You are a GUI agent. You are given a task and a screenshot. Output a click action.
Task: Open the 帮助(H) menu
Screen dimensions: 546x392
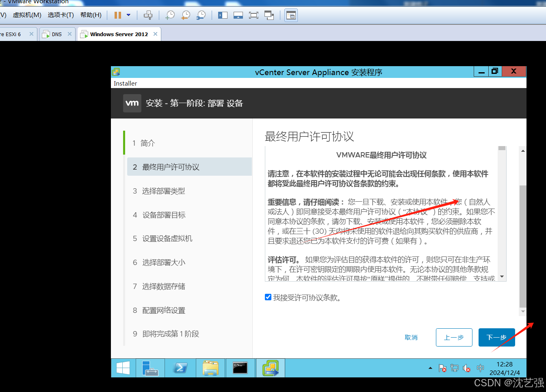pos(91,15)
